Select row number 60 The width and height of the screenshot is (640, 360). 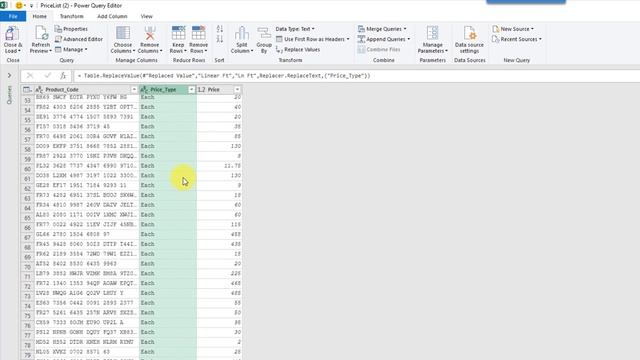[27, 169]
